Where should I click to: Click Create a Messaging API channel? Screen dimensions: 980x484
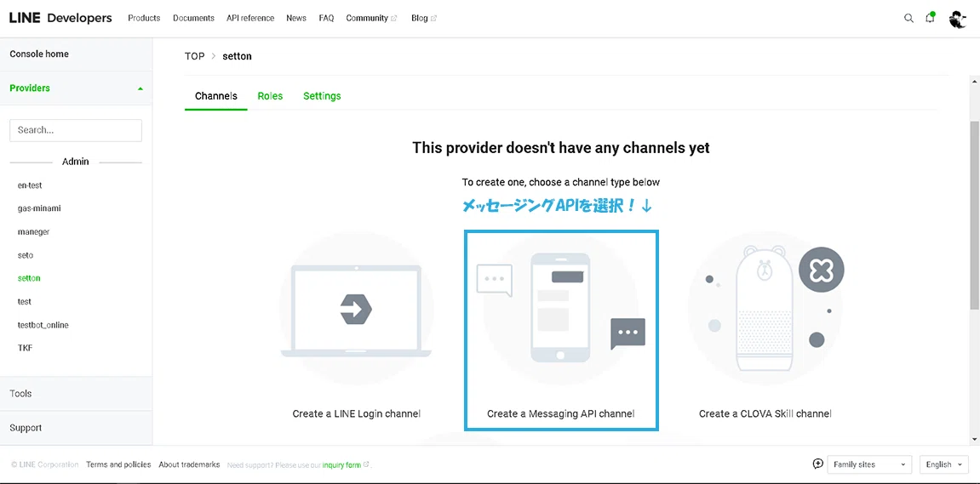coord(560,413)
